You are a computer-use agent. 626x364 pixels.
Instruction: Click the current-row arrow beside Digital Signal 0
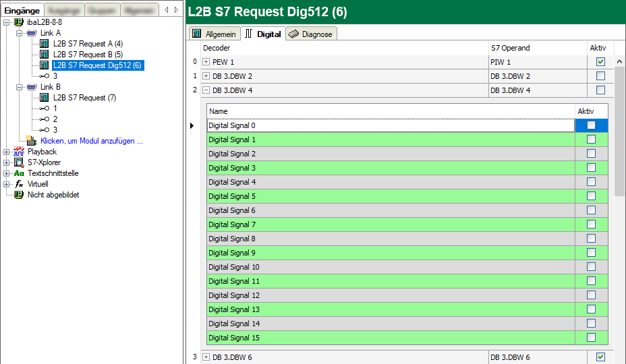192,126
